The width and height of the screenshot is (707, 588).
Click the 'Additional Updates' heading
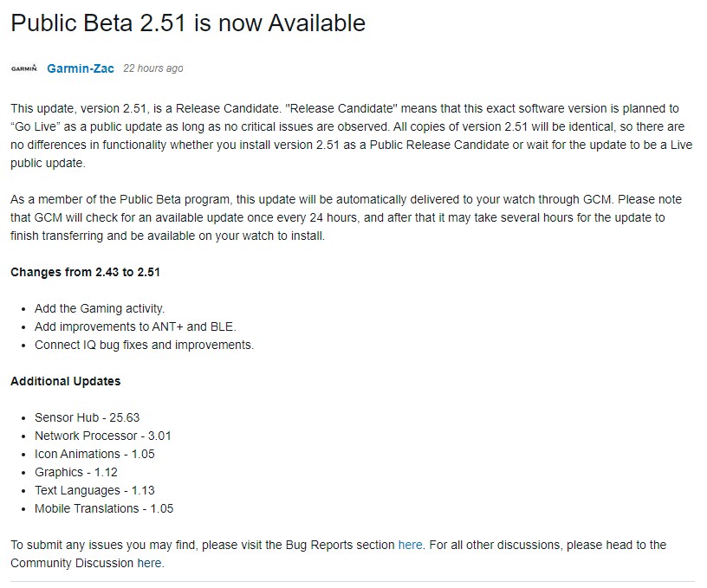tap(66, 381)
